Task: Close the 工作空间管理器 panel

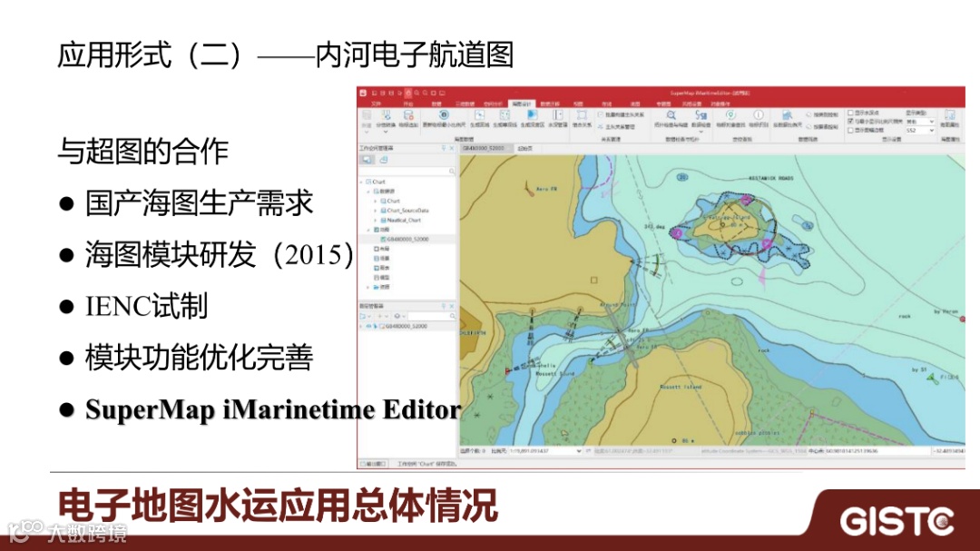Action: pyautogui.click(x=452, y=148)
